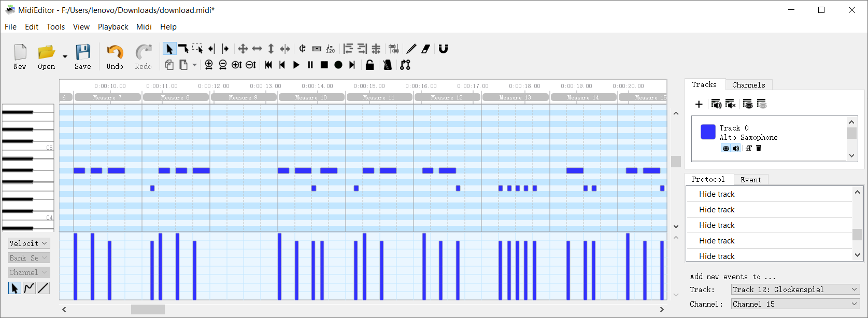868x318 pixels.
Task: Select the eraser tool
Action: point(426,49)
